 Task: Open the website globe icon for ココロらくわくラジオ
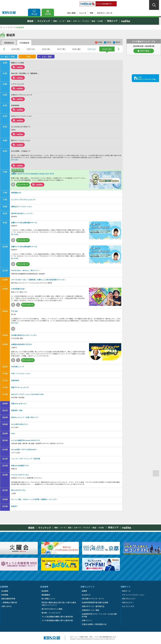13,184
